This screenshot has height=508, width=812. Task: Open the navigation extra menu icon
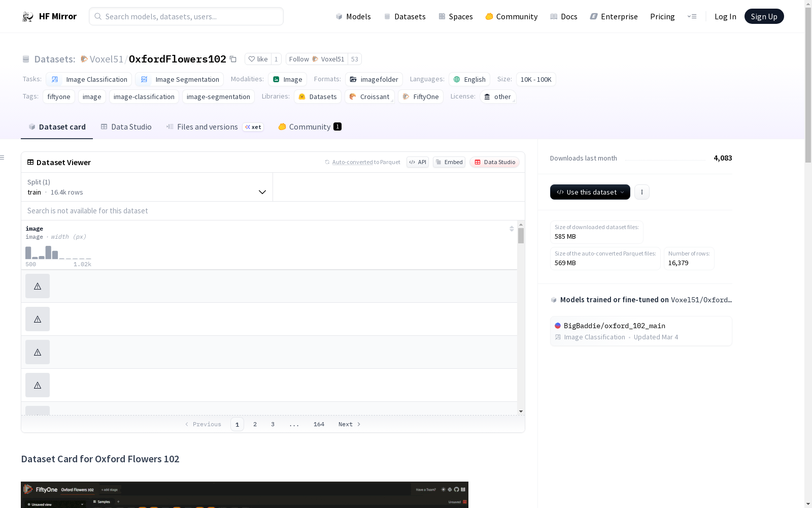tap(692, 16)
